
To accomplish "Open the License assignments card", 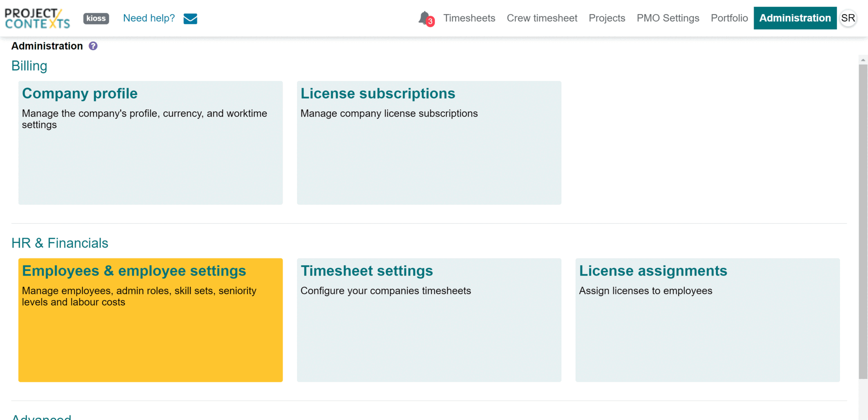I will tap(708, 320).
